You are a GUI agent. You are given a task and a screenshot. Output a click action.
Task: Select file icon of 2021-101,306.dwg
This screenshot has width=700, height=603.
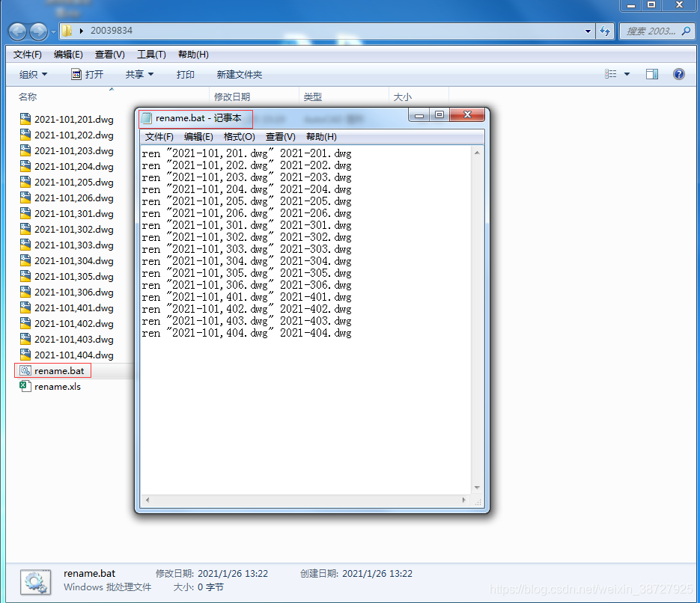pyautogui.click(x=25, y=292)
